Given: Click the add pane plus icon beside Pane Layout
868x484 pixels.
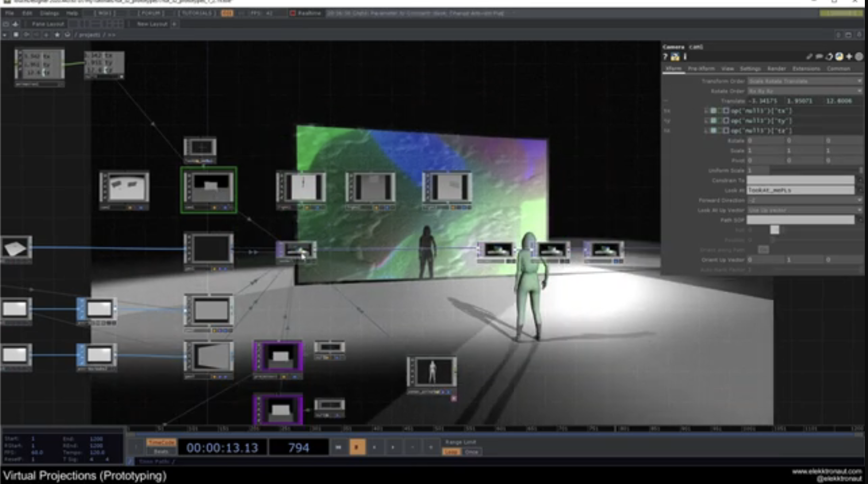Looking at the screenshot, I should pos(15,24).
